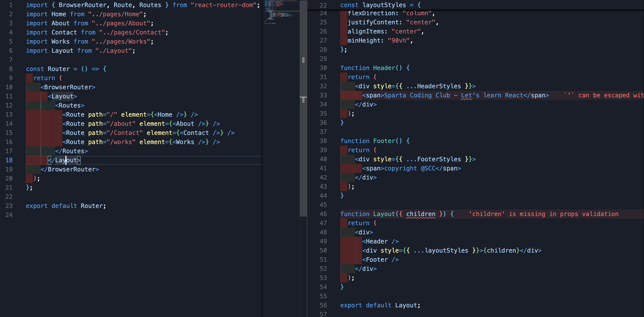Click the squiggly-underlined "Let's" text in span
The image size is (644, 317).
pyautogui.click(x=466, y=95)
